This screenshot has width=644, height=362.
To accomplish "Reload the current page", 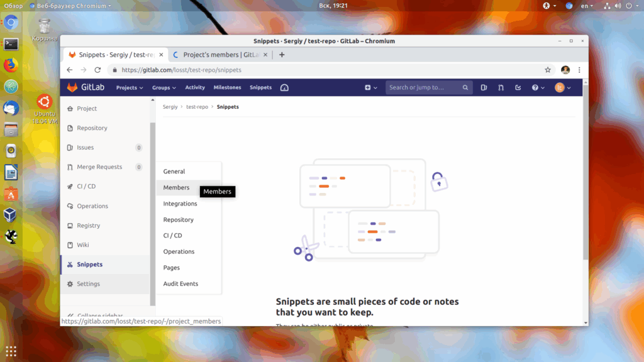I will [97, 70].
